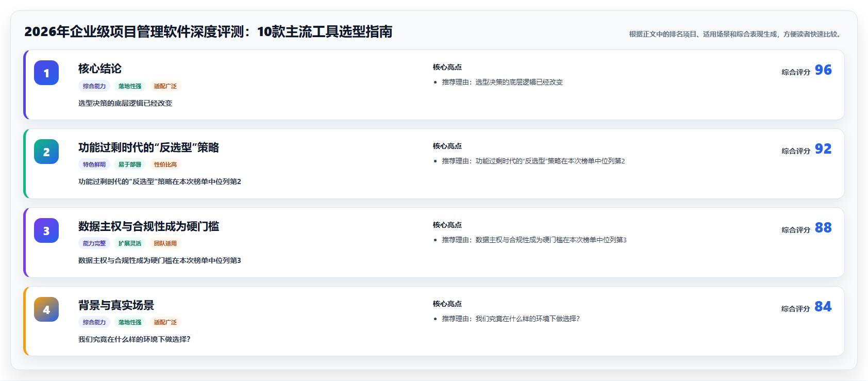This screenshot has width=868, height=381.
Task: Click the score 96 value
Action: pos(823,70)
